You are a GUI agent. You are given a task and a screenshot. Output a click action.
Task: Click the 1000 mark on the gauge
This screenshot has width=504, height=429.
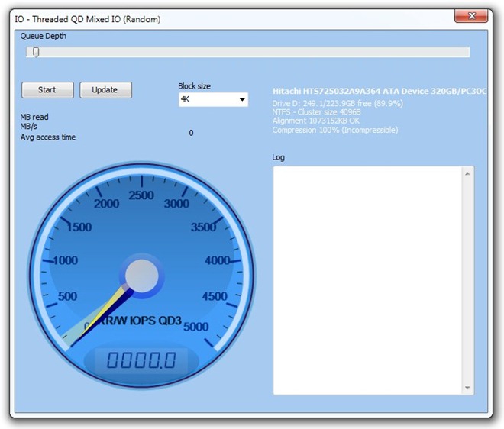(x=65, y=260)
